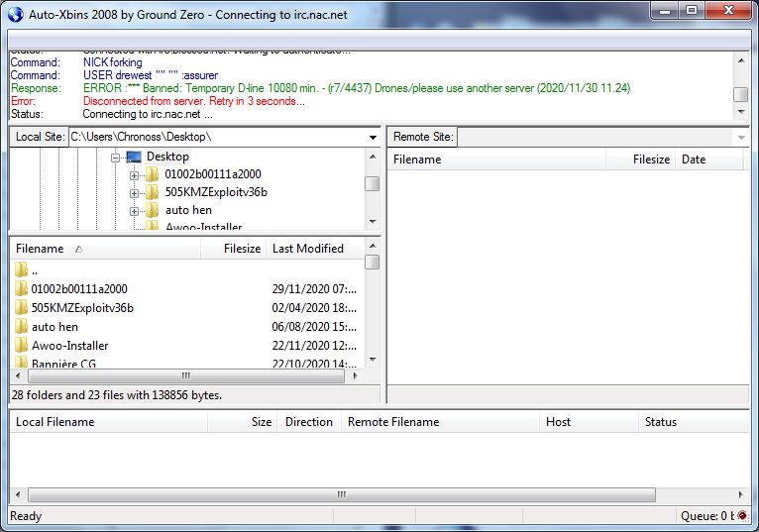Click the Host queue column header
Screen dimensions: 759x532
tap(589, 422)
